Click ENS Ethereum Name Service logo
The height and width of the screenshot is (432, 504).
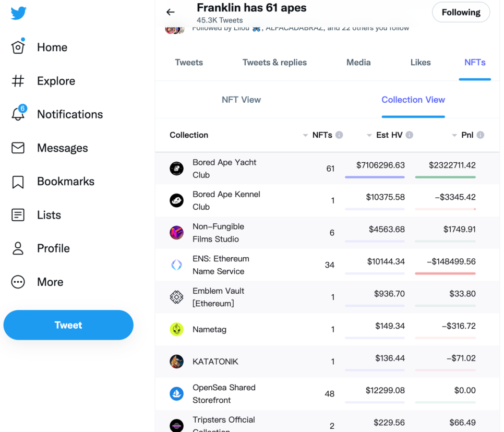[x=176, y=265]
